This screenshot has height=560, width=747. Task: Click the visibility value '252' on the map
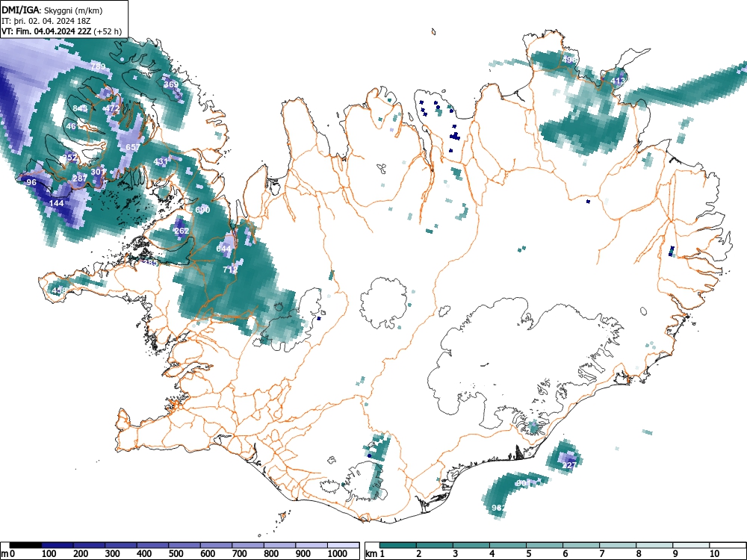tap(70, 158)
